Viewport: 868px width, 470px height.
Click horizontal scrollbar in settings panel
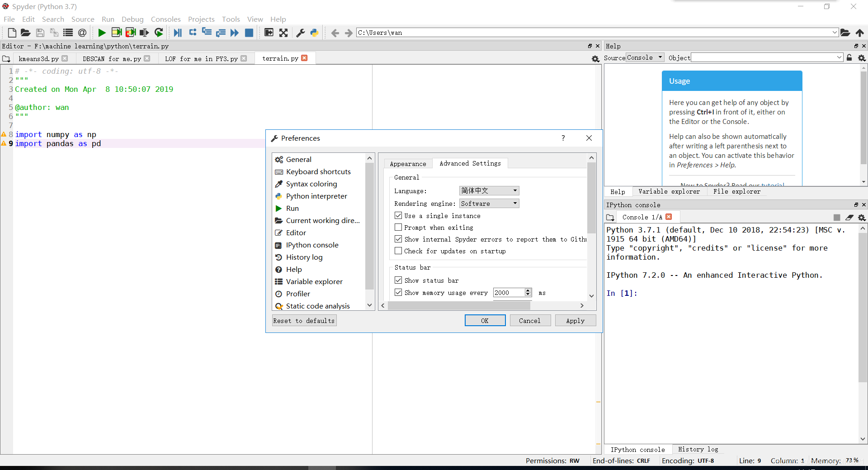point(459,305)
